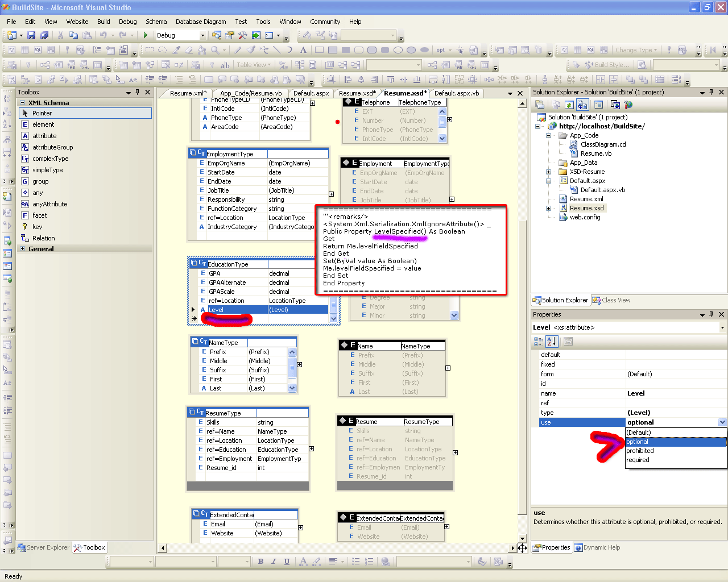
Task: Select the anyAttribute tool in Toolbox
Action: (85, 204)
